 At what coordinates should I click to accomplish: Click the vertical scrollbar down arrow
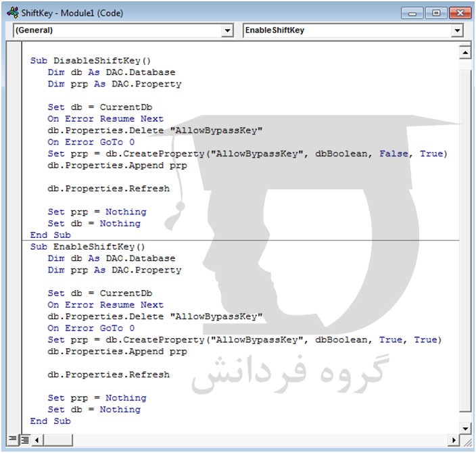[x=465, y=429]
